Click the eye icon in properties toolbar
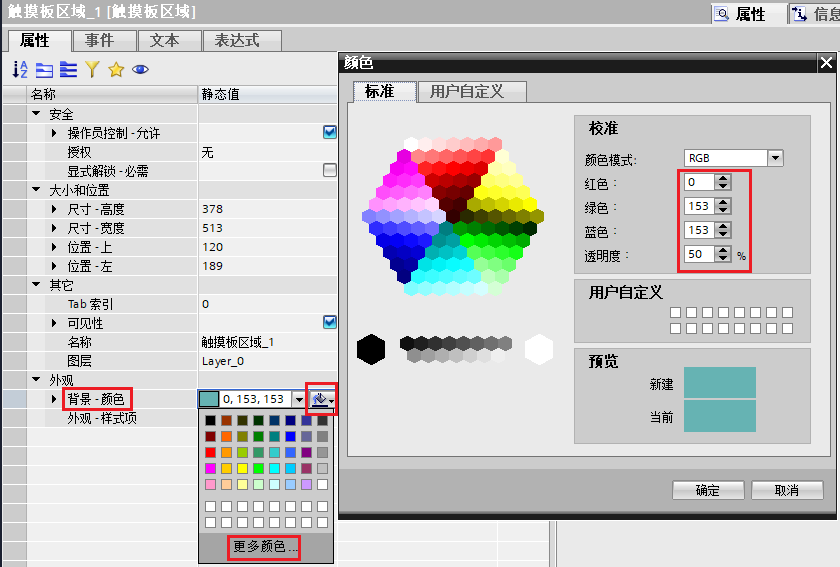840x567 pixels. coord(140,69)
